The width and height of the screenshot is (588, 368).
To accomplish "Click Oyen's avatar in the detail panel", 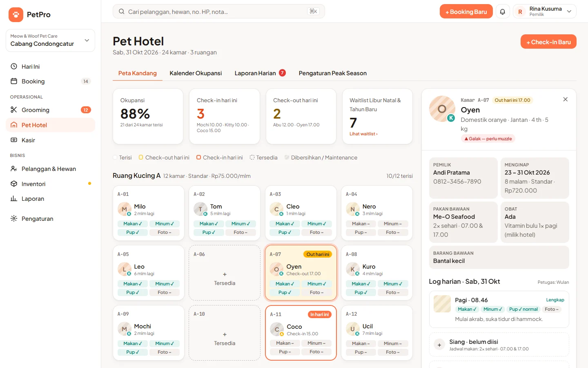I will click(442, 109).
